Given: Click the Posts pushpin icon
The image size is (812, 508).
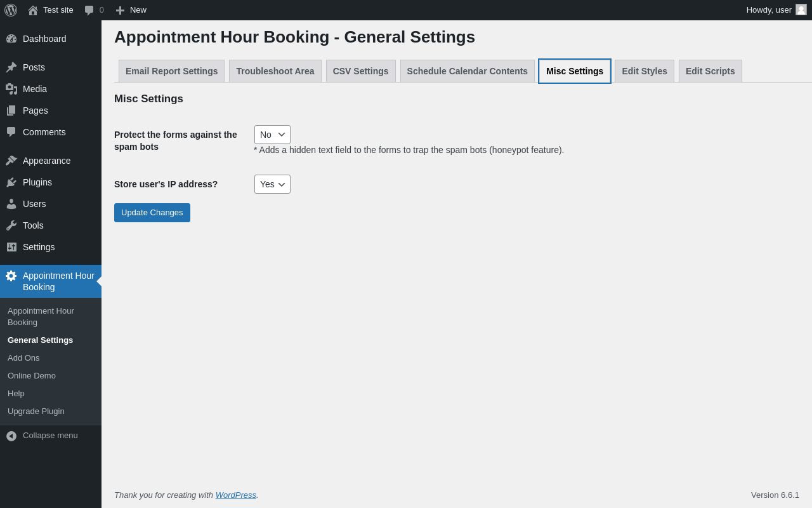Looking at the screenshot, I should [11, 67].
